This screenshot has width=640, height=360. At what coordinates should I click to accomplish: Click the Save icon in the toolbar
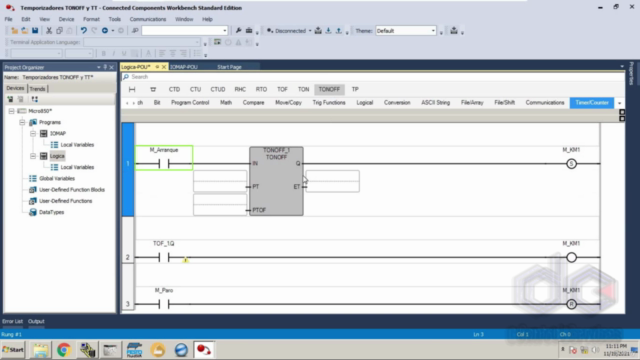[35, 31]
